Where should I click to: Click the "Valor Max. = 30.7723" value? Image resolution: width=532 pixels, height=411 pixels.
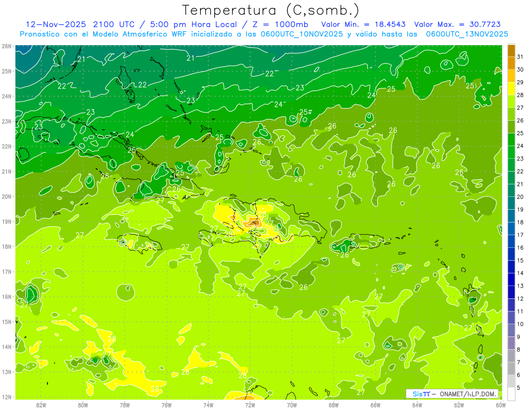coord(458,24)
